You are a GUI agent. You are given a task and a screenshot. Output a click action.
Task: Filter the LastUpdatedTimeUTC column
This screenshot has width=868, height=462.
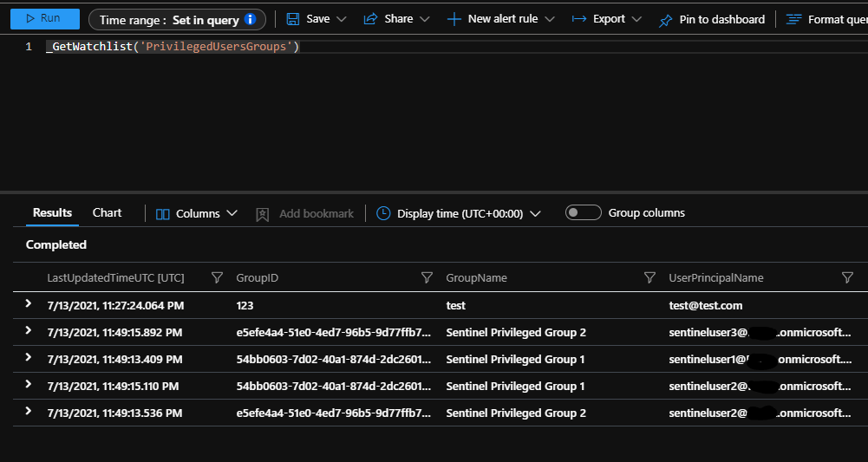[217, 277]
